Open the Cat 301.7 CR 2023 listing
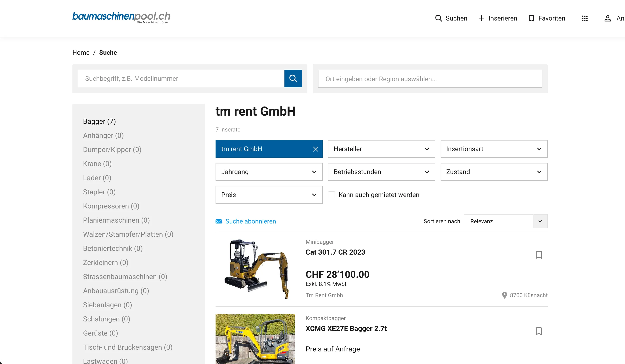The height and width of the screenshot is (364, 625). 335,252
